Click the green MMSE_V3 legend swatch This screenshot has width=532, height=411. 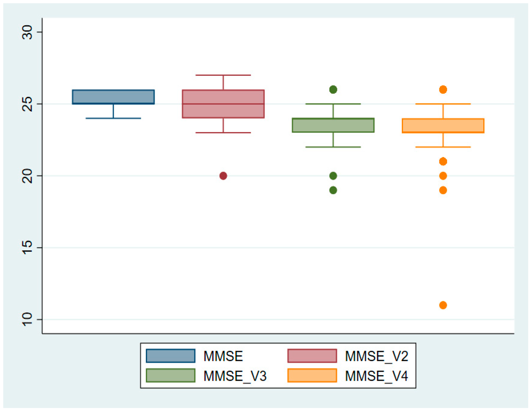click(x=170, y=375)
